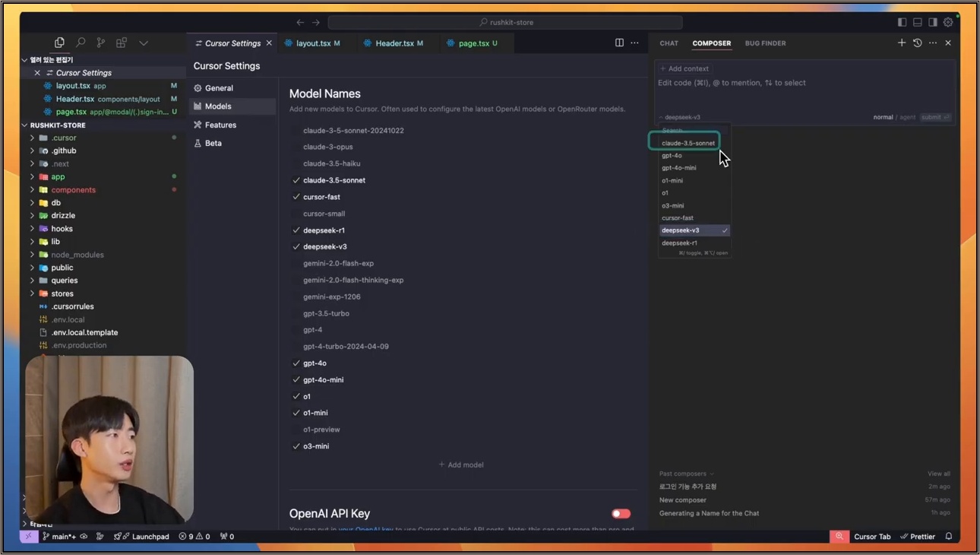Click the Add context button
Screen dimensions: 980x555
coord(684,68)
